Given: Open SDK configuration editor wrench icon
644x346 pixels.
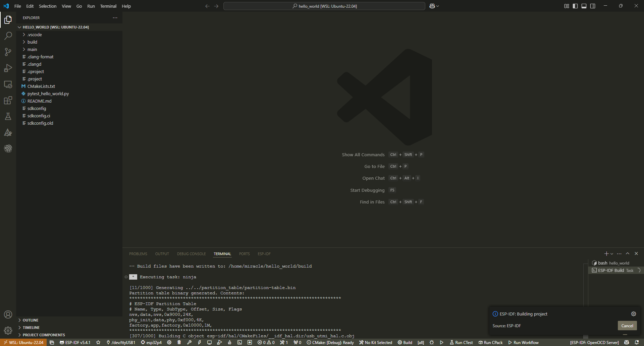Looking at the screenshot, I should tap(190, 342).
